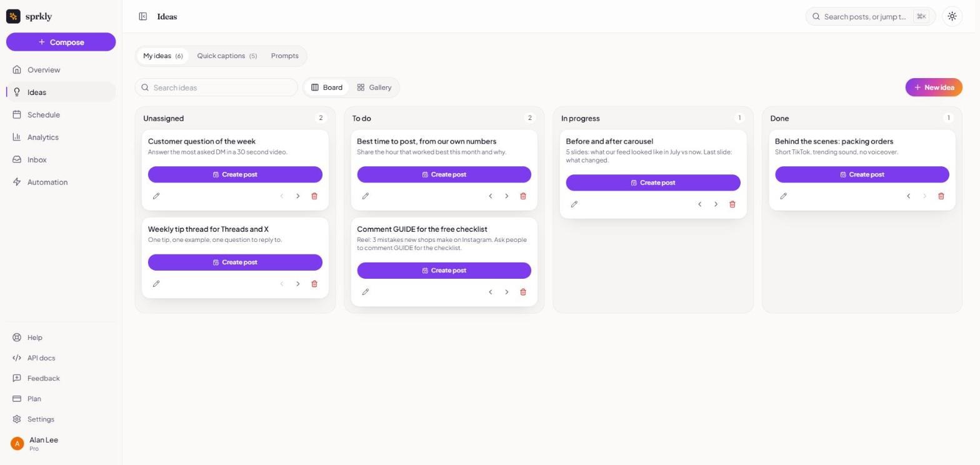Edit the 'Comment GUIDE' idea card
The width and height of the screenshot is (980, 465).
[366, 292]
